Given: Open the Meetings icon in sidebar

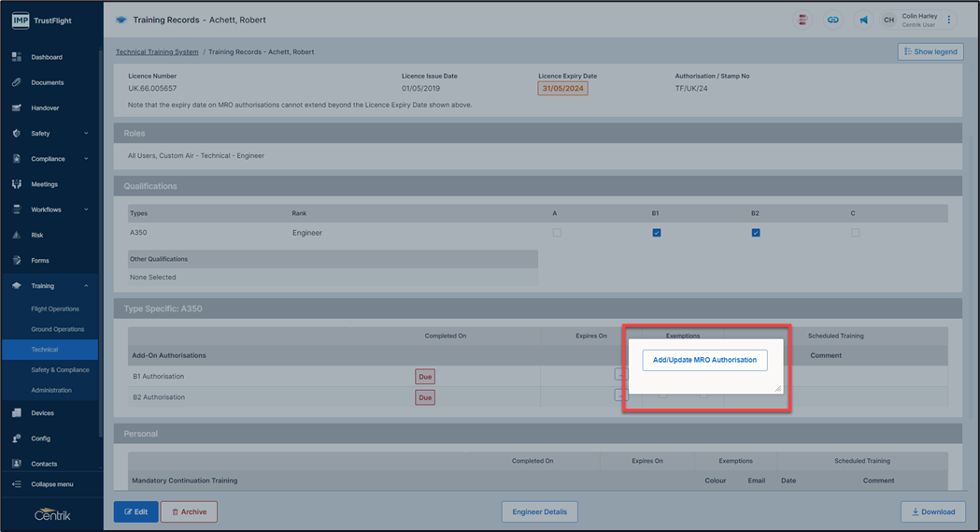Looking at the screenshot, I should (x=17, y=184).
